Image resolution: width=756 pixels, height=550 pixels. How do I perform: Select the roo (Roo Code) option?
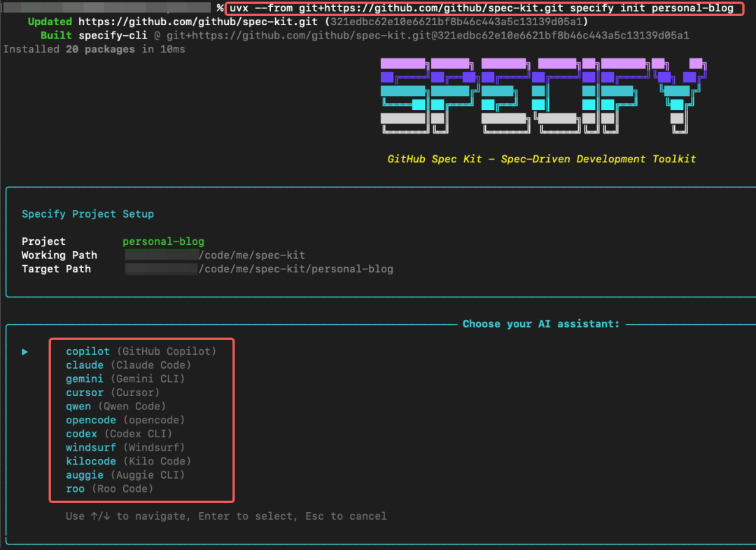(109, 489)
